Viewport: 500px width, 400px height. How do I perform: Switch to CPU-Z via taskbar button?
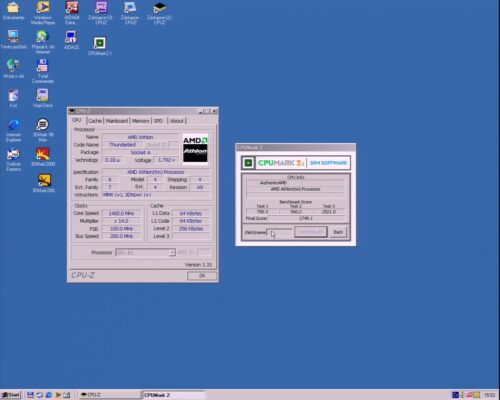click(109, 395)
